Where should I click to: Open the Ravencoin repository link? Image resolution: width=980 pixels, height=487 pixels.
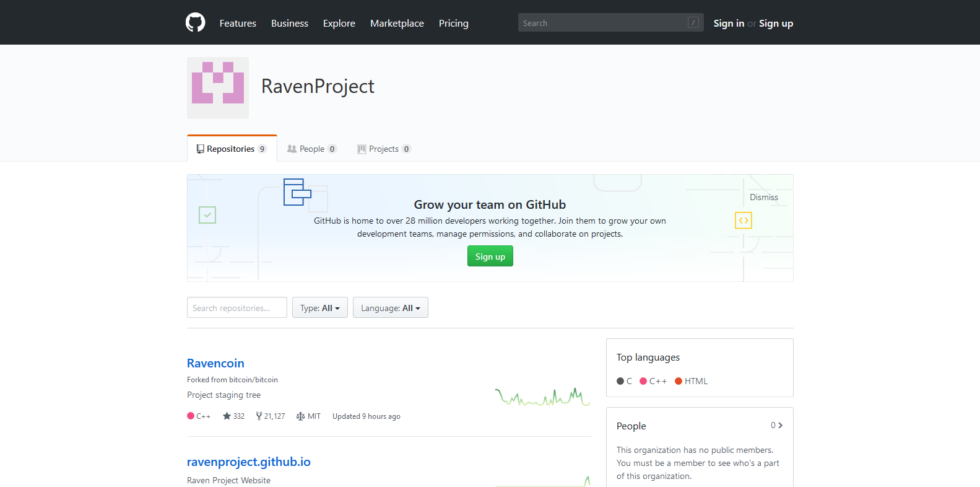[x=215, y=363]
